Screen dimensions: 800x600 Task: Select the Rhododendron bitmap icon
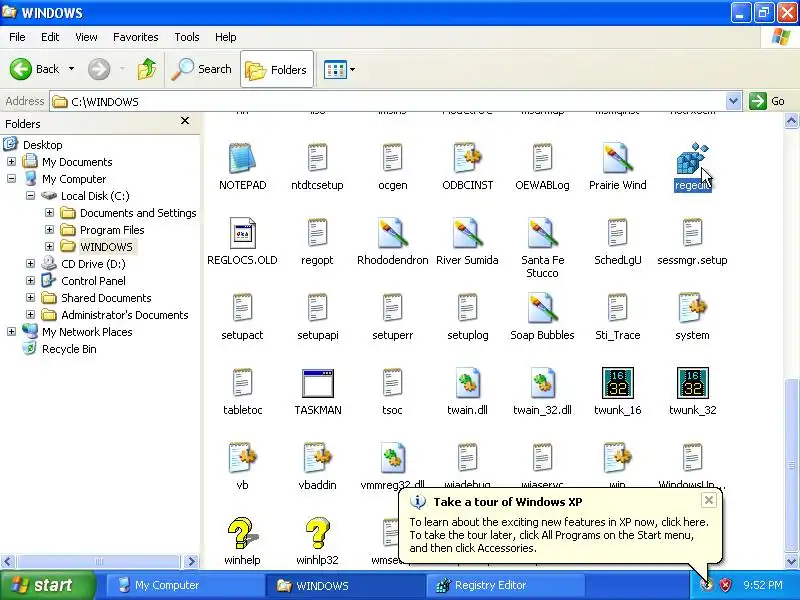click(392, 233)
